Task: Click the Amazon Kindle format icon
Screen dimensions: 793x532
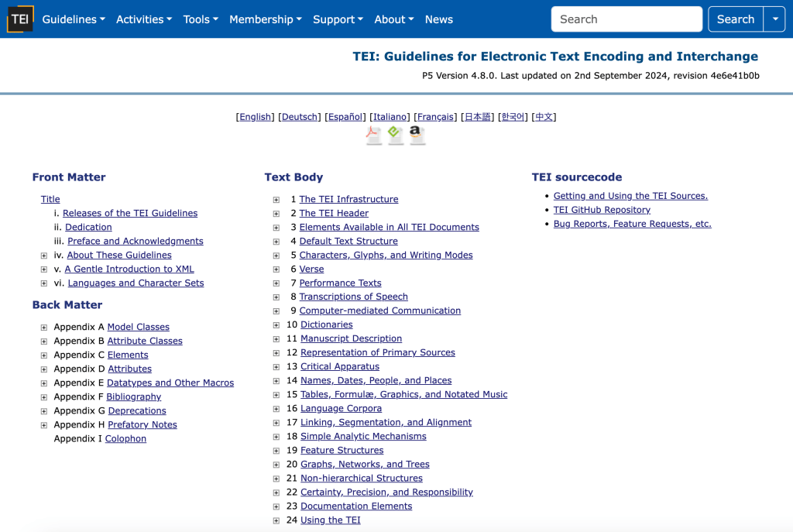Action: coord(417,135)
